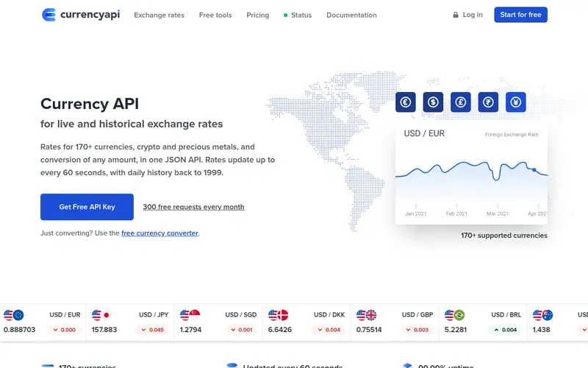Click the 170+ supported currencies caption

click(504, 236)
